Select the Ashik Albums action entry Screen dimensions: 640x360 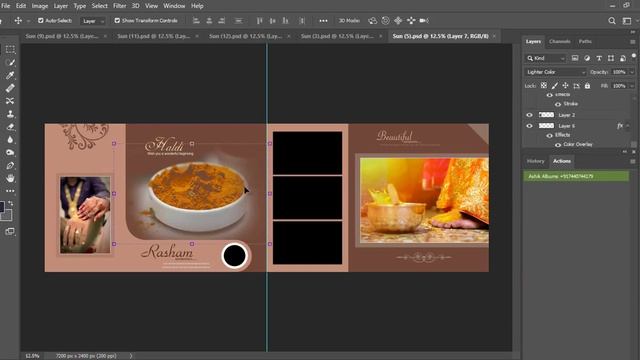click(576, 176)
